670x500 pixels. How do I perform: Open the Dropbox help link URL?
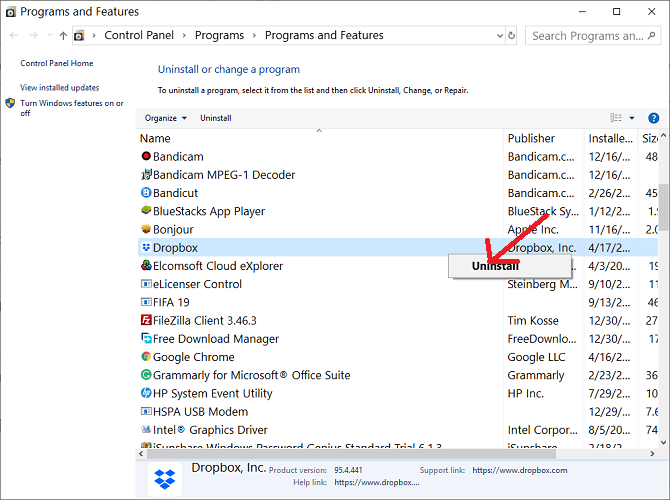click(376, 482)
